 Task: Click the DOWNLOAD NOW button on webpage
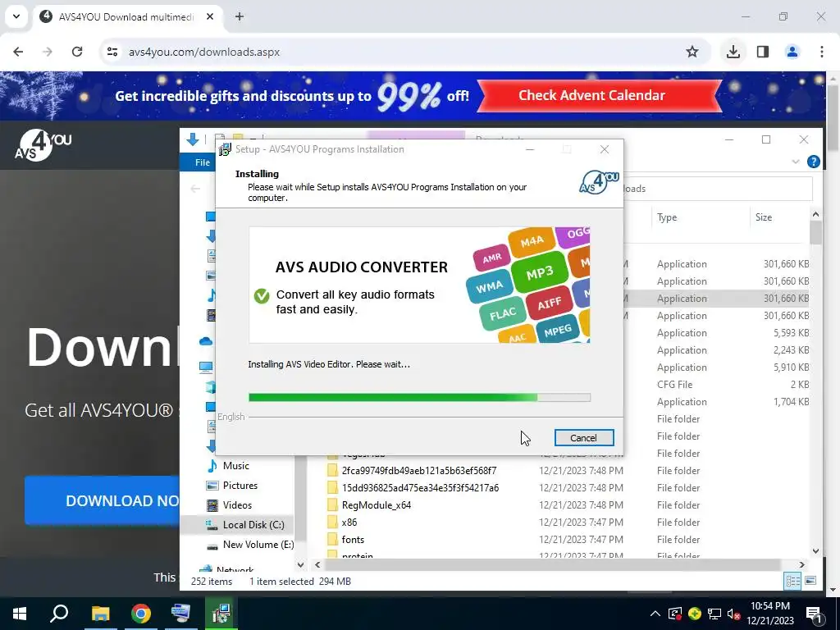[102, 500]
